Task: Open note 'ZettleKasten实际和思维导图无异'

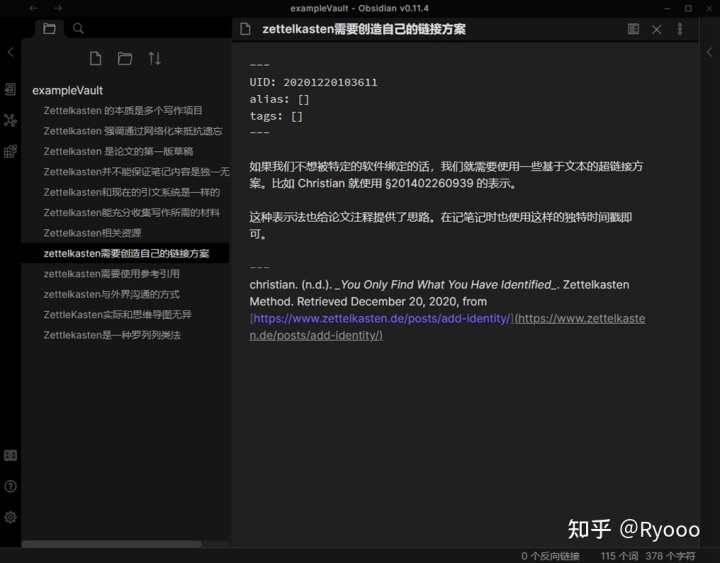Action: pos(117,315)
